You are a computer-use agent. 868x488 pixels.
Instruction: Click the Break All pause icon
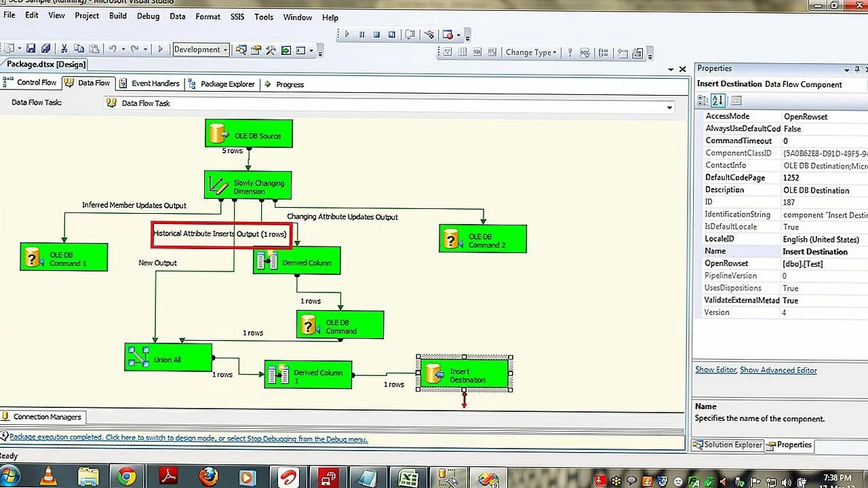(x=362, y=35)
